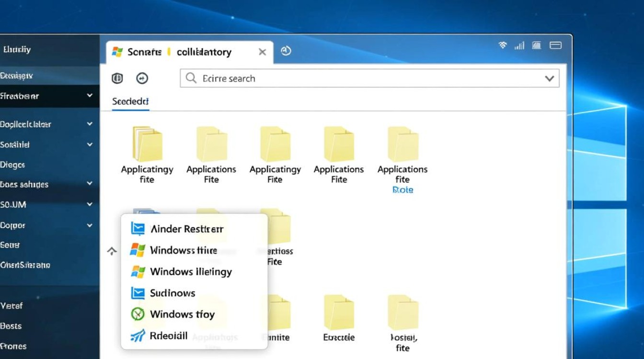Click the Rtote link under the folder
The image size is (644, 359).
(402, 190)
